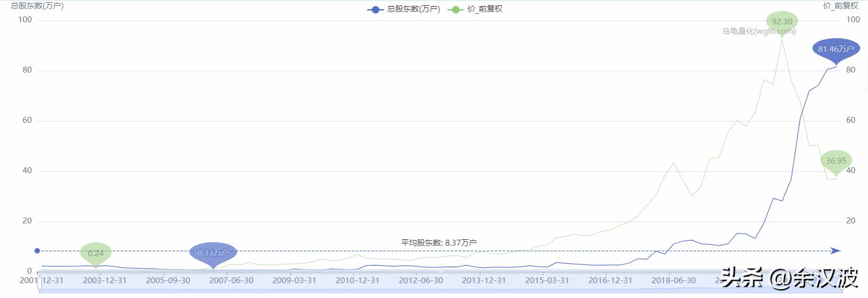Click the 2007-06-30 axis label

click(231, 281)
